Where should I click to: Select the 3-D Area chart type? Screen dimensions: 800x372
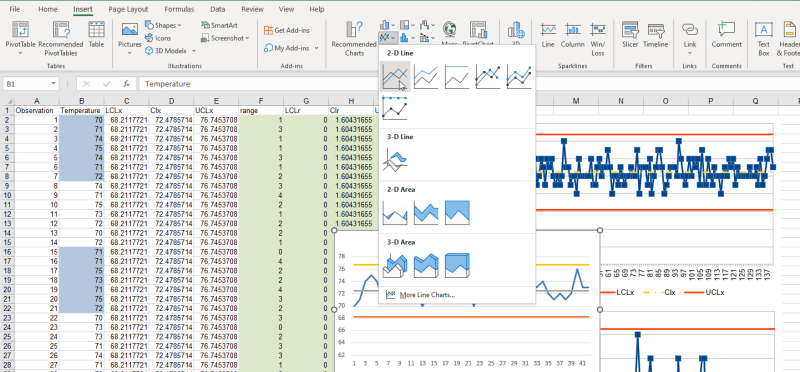[x=395, y=265]
